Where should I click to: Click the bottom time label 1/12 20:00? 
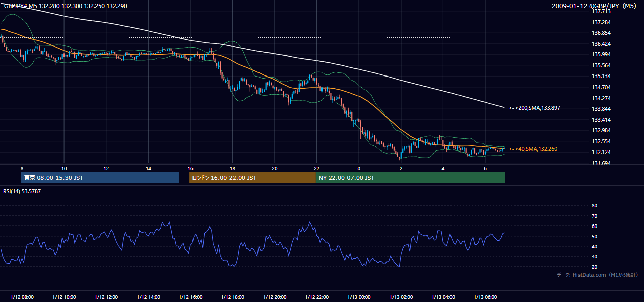[274, 297]
